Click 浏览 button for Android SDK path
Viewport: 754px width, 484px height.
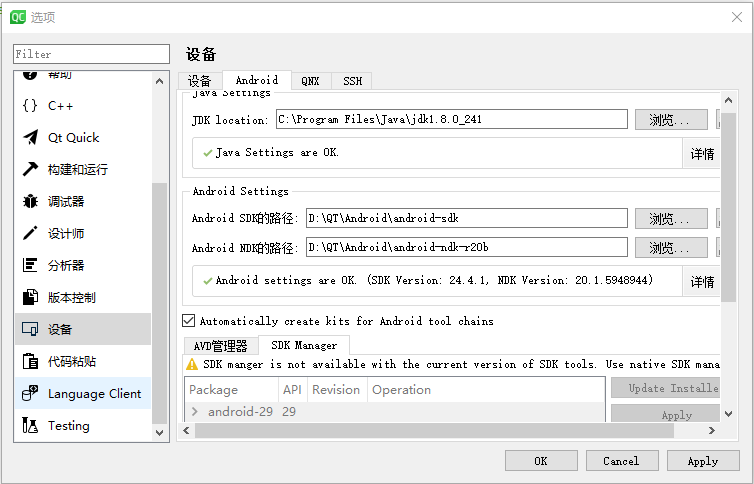click(671, 219)
